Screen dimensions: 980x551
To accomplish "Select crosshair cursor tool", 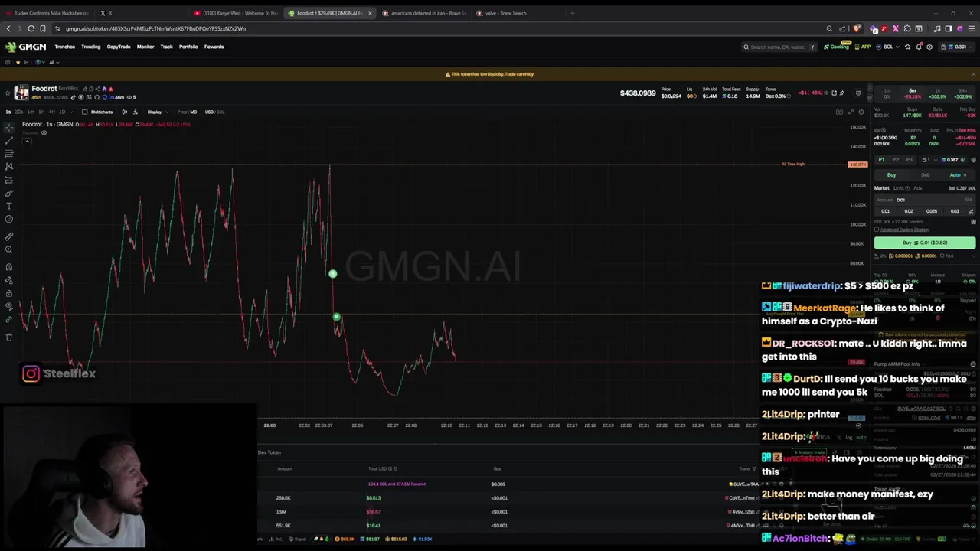I will click(8, 126).
